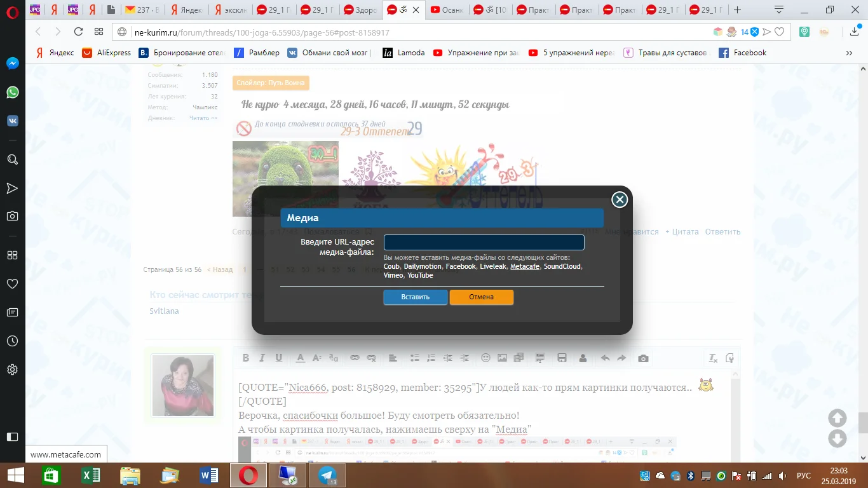Open Telegram from the Windows taskbar
The image size is (868, 488).
(327, 475)
